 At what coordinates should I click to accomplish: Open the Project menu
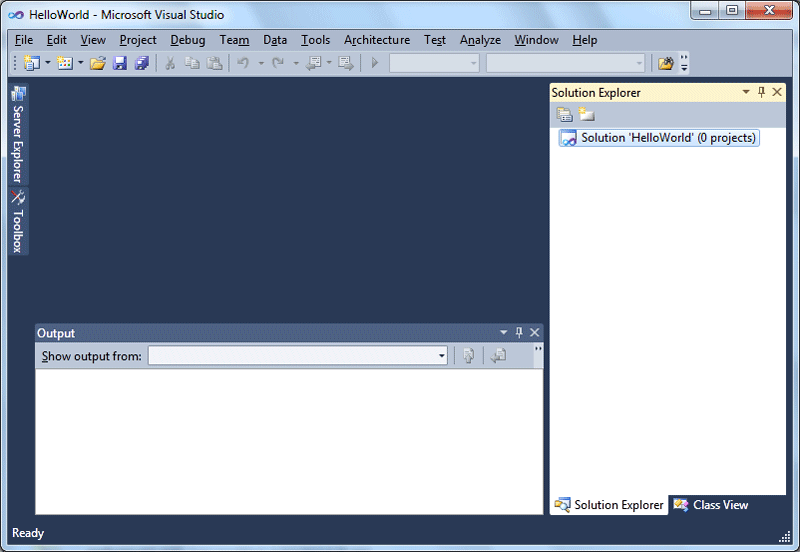tap(138, 40)
